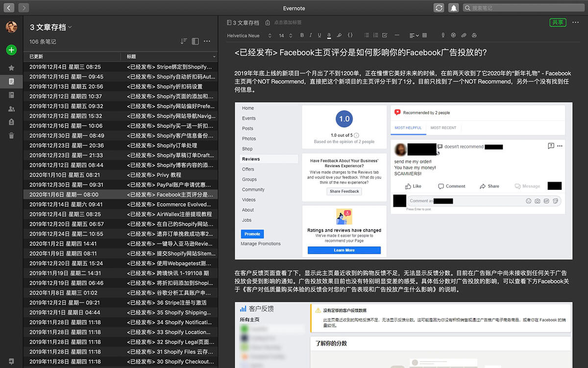The height and width of the screenshot is (368, 588).
Task: Click the bottom-left sidebar icon
Action: pos(11,361)
